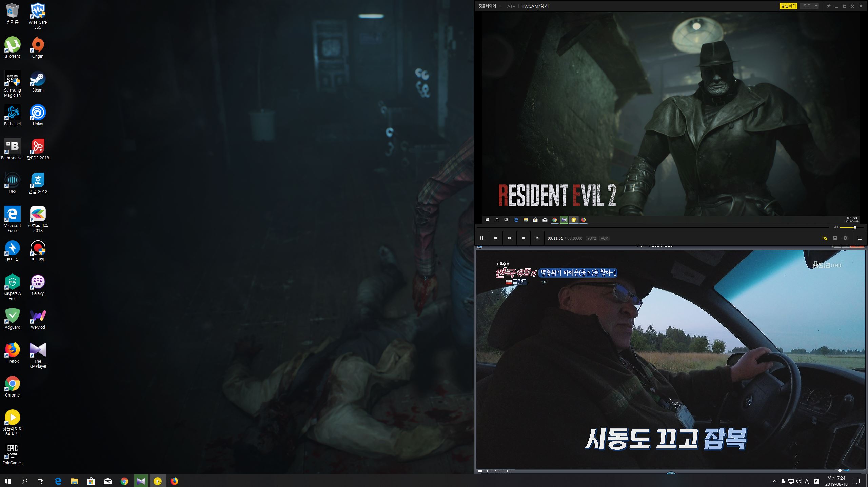Open 한컴오피스 2018 desktop icon
The image size is (868, 487).
click(x=38, y=219)
